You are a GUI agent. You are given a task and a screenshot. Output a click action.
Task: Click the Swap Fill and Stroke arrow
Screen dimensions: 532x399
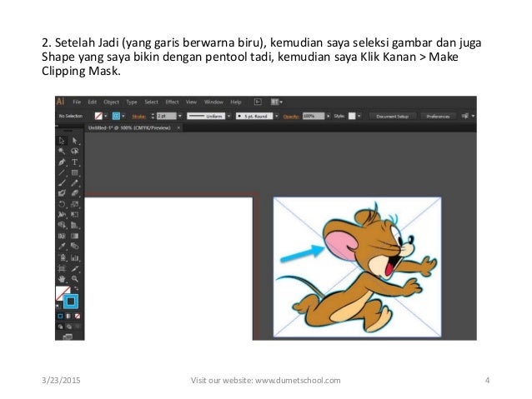click(x=77, y=288)
